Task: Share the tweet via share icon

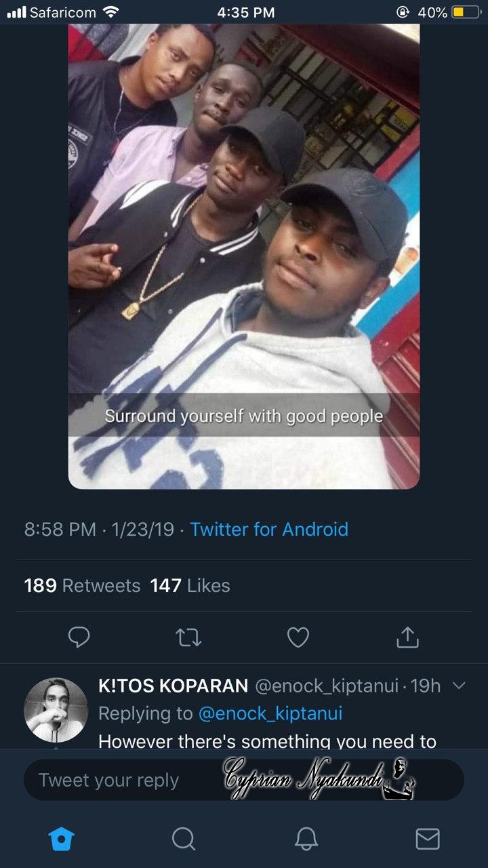Action: [x=407, y=637]
